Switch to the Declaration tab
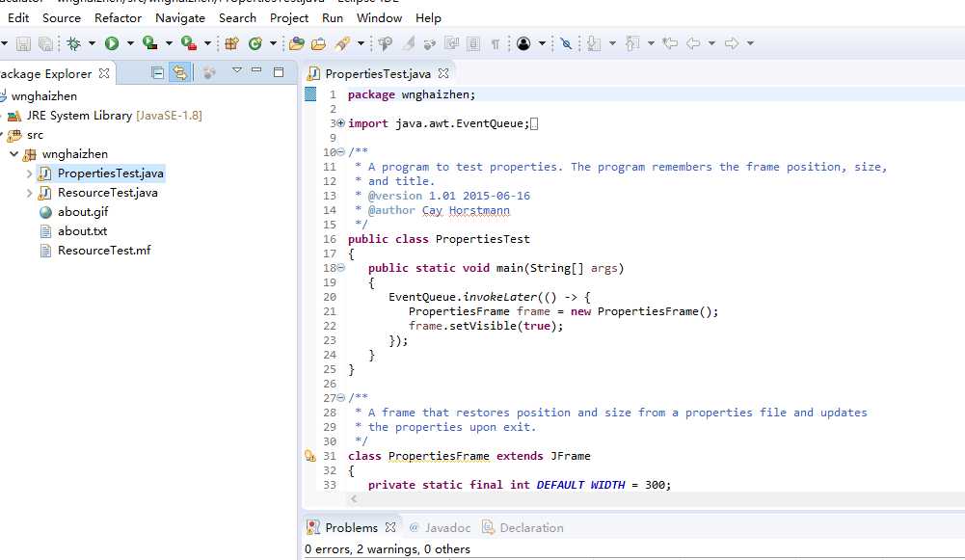 coord(523,527)
